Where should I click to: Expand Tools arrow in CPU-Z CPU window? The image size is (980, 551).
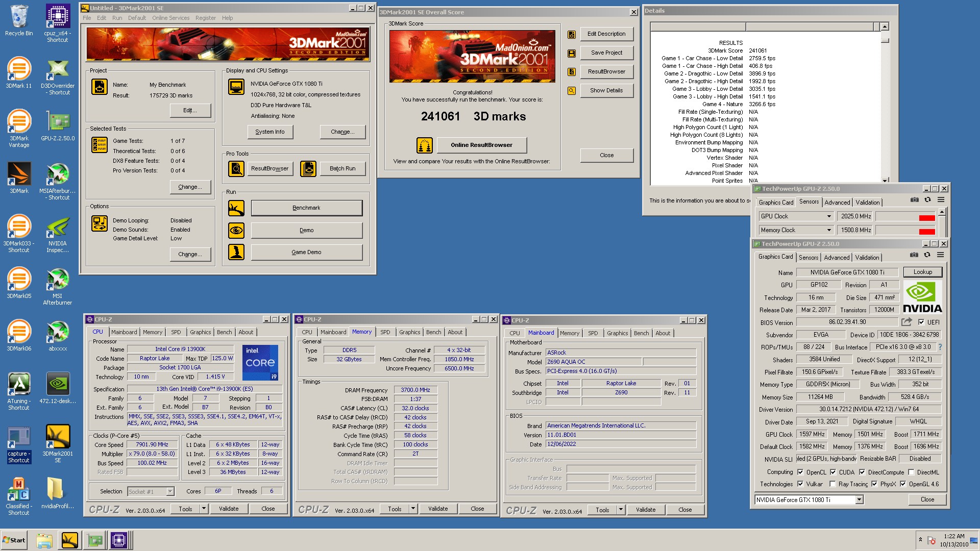(x=204, y=509)
